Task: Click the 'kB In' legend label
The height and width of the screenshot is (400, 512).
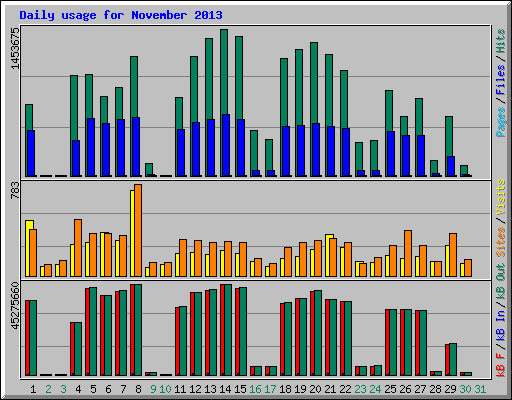Action: click(x=501, y=325)
